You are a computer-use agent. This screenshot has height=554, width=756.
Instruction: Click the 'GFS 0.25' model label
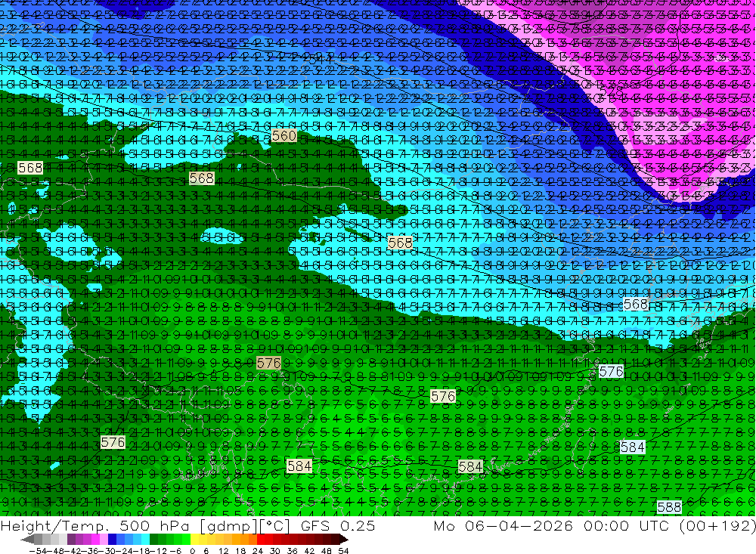pyautogui.click(x=337, y=526)
